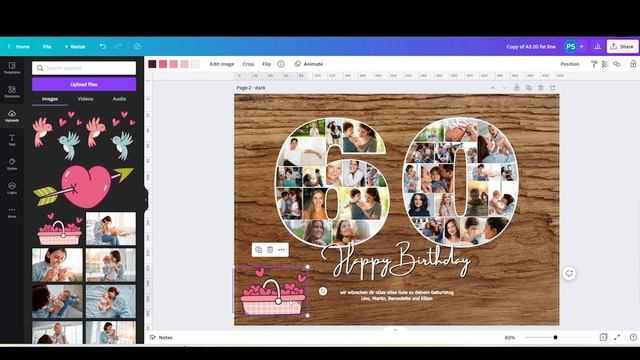Open the Logos sidebar panel
The width and height of the screenshot is (640, 360).
pyautogui.click(x=12, y=188)
